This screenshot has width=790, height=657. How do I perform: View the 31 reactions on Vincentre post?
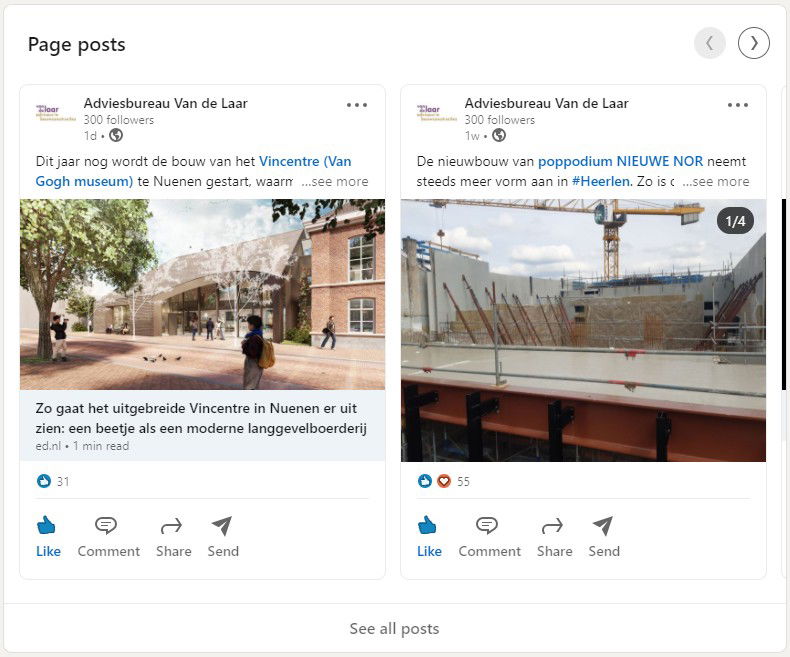(53, 481)
